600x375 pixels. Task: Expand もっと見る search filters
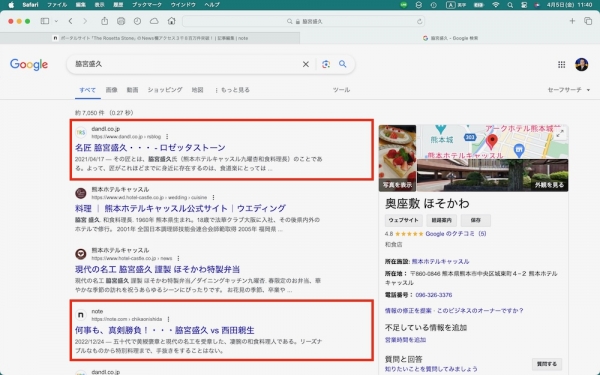[x=232, y=90]
